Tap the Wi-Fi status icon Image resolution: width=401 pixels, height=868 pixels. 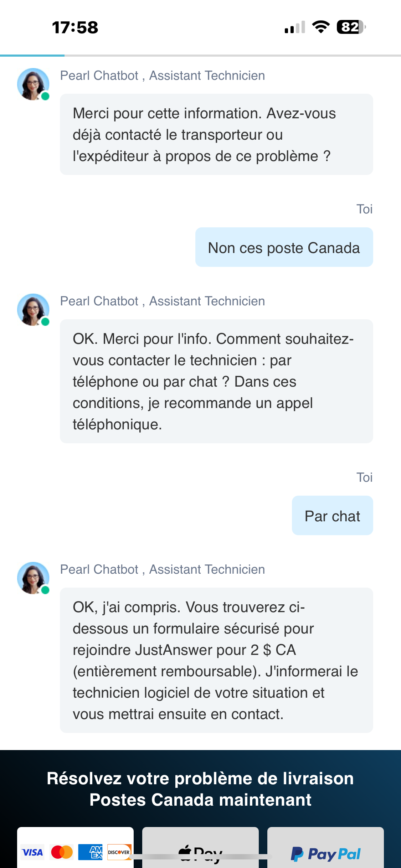321,27
